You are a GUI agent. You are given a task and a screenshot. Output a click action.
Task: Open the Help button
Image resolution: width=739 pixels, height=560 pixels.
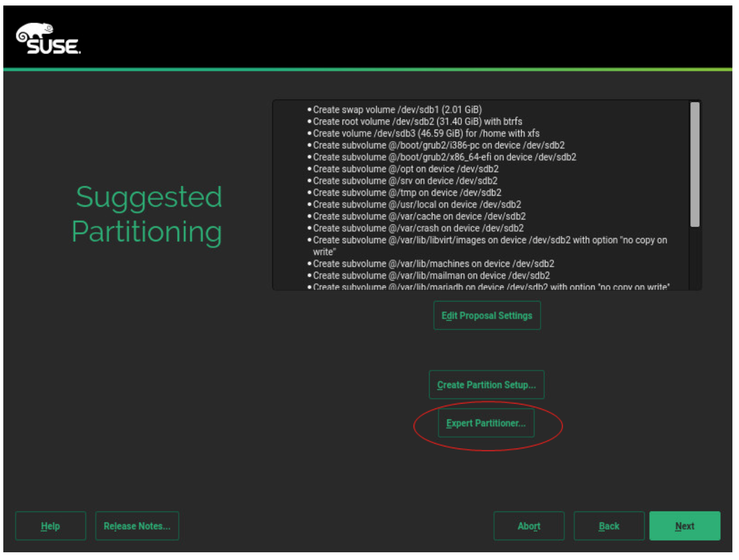click(x=50, y=526)
